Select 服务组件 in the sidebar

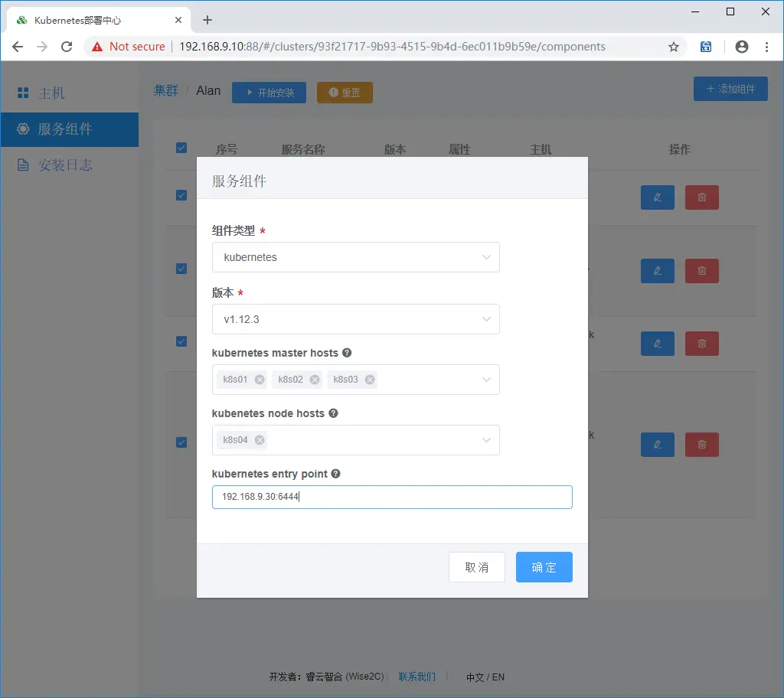pos(70,129)
